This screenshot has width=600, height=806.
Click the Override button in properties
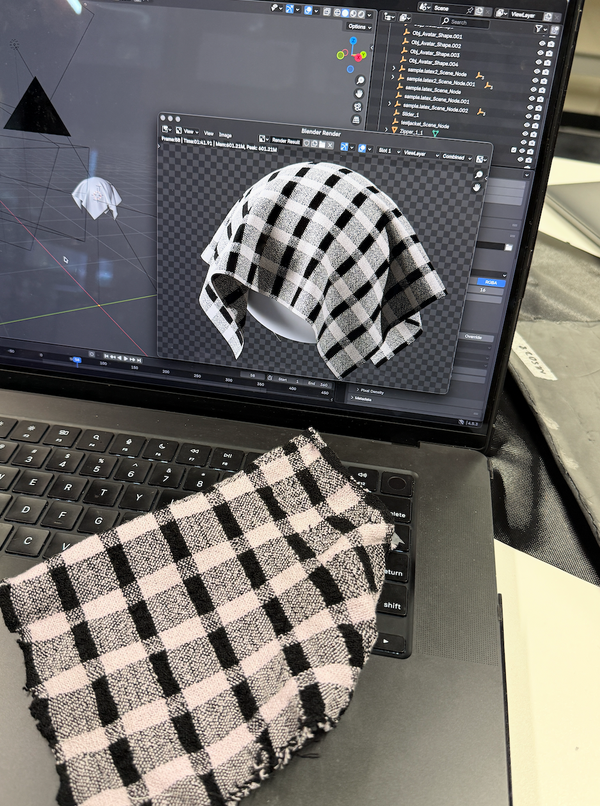tap(474, 337)
